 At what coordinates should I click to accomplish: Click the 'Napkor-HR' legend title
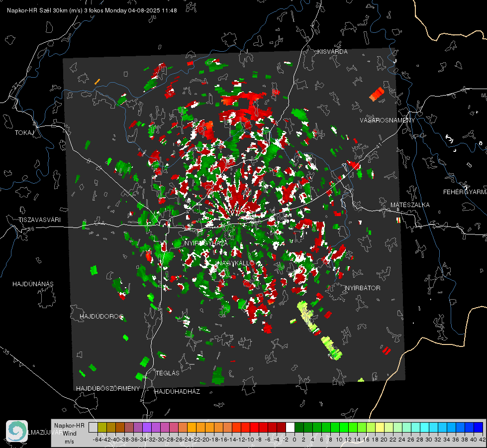[69, 425]
